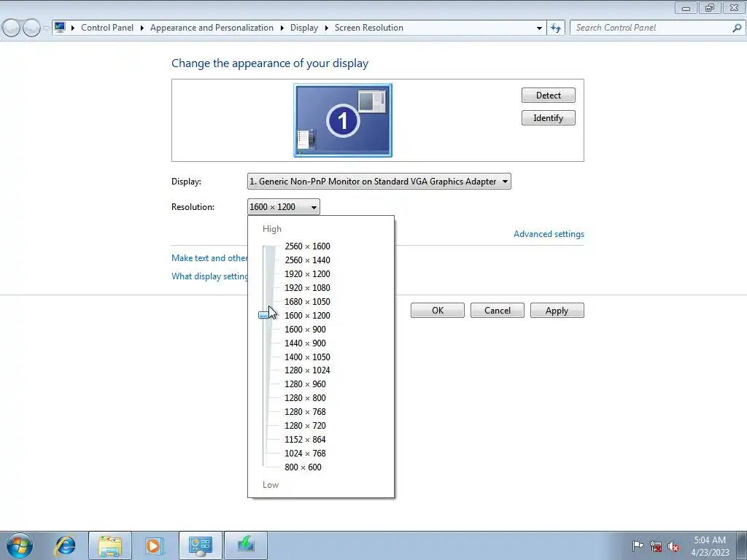Choose 1152 × 864 resolution
The width and height of the screenshot is (747, 560).
coord(305,439)
